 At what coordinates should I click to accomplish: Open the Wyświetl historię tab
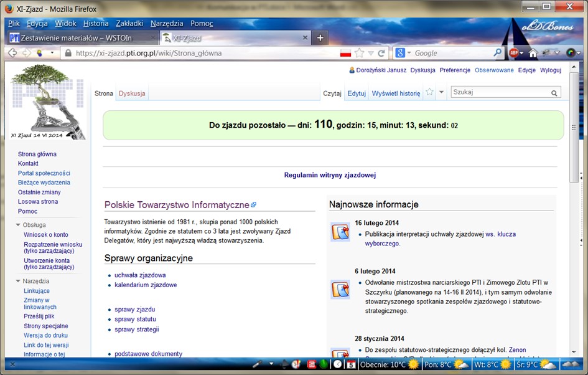point(396,93)
